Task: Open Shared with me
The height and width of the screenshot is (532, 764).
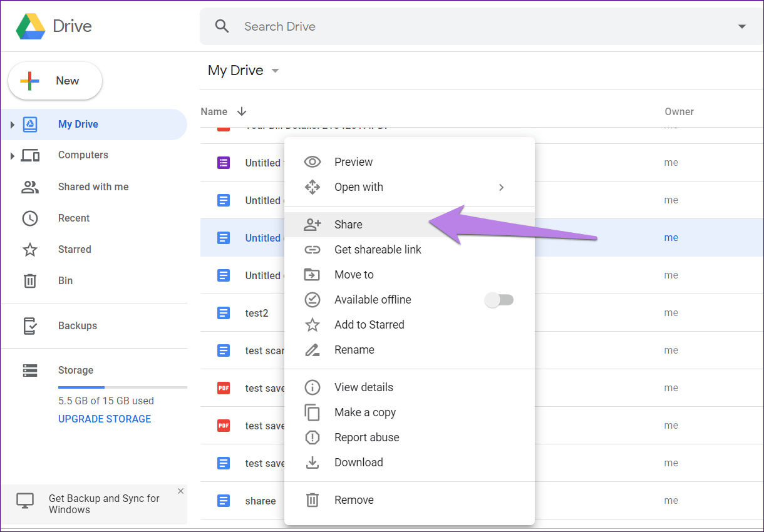Action: pos(94,187)
